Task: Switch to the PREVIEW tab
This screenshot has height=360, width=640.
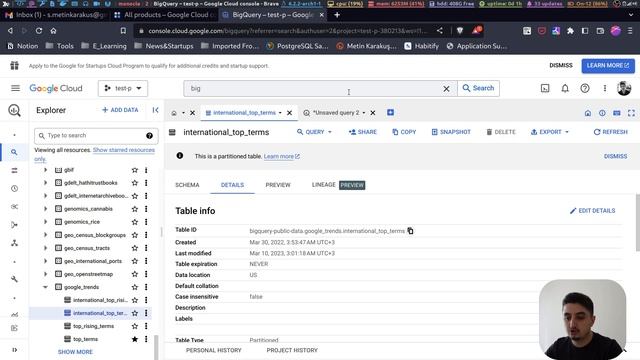Action: click(x=278, y=185)
